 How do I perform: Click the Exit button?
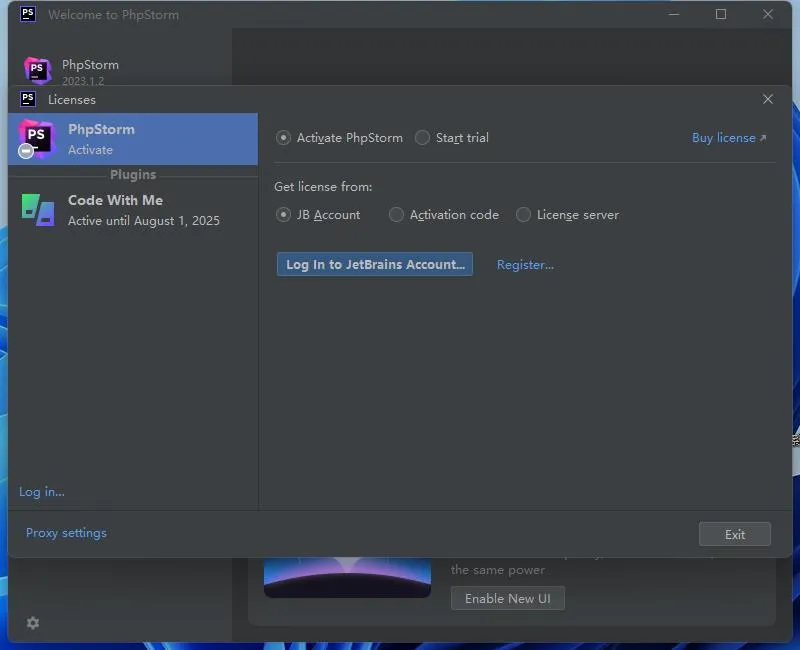[x=735, y=534]
